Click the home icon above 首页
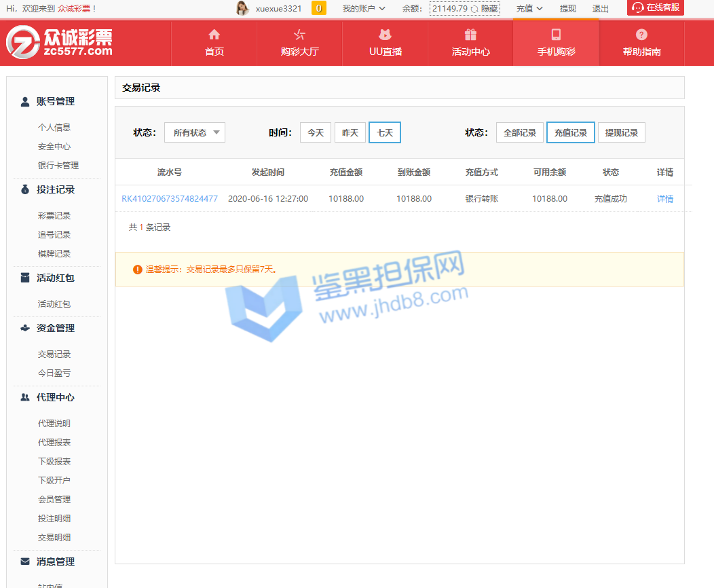This screenshot has height=588, width=714. click(x=214, y=35)
